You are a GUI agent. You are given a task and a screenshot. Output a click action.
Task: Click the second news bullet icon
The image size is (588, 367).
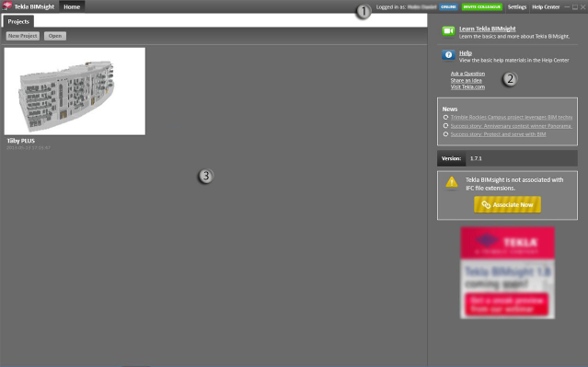445,126
